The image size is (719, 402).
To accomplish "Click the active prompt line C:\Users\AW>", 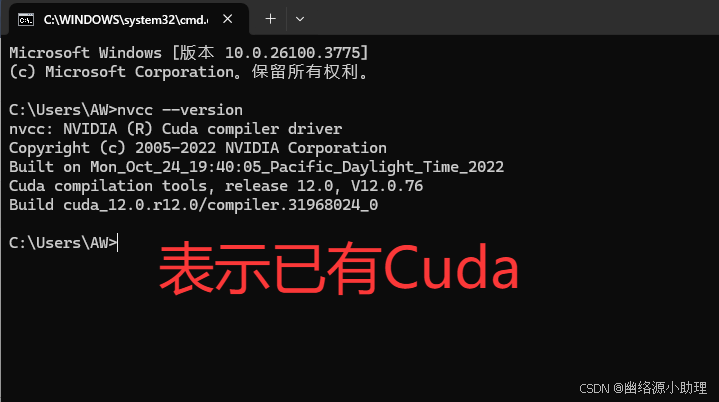I will tap(63, 242).
